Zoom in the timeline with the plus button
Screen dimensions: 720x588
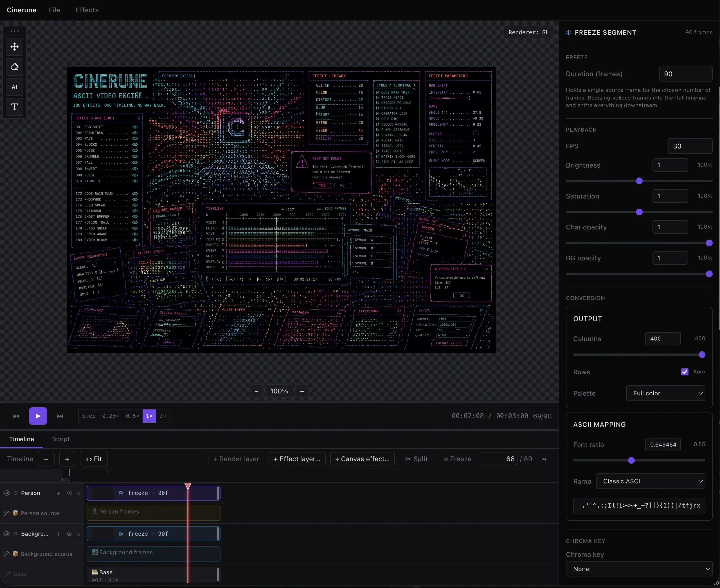[x=67, y=459]
